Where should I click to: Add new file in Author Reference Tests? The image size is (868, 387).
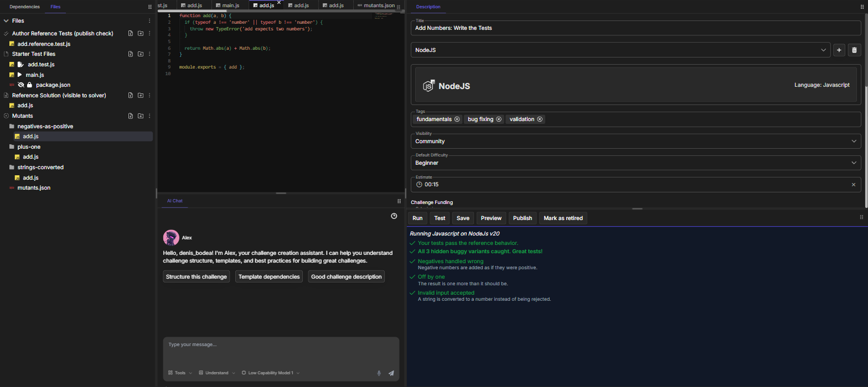point(131,34)
